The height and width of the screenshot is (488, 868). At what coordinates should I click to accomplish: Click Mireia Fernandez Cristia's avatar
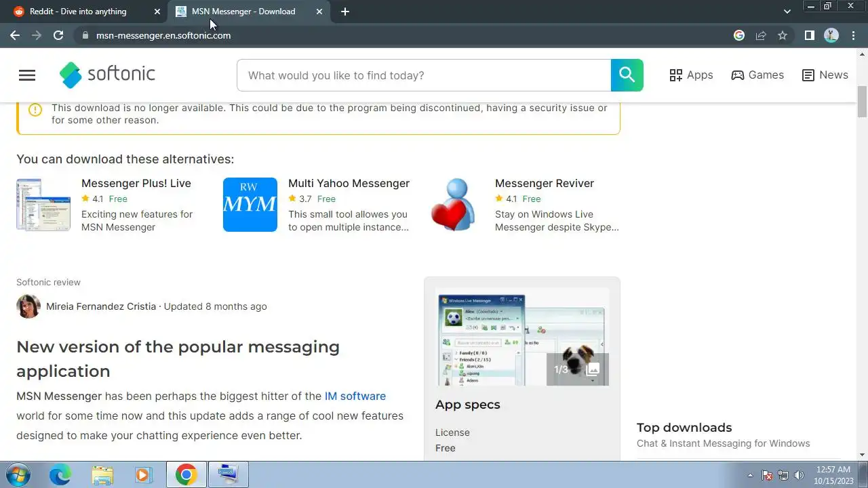(x=28, y=306)
